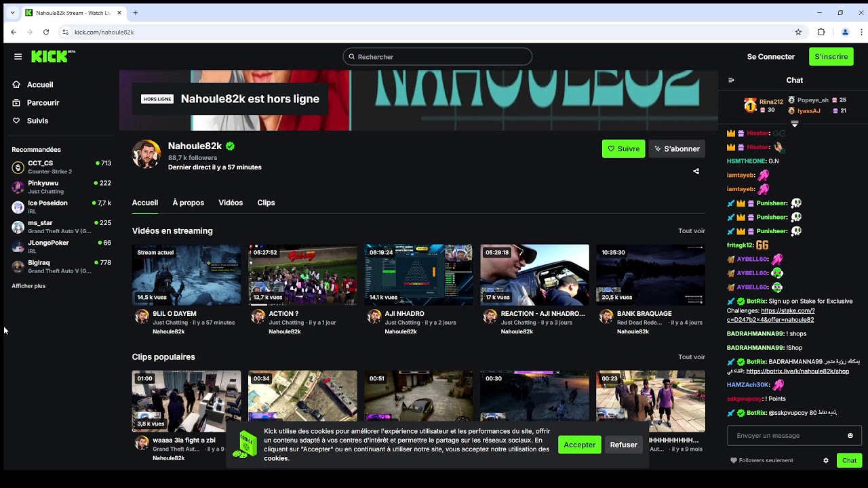Close the Nahoule82k Stream browser tab
This screenshot has height=488, width=868.
119,13
